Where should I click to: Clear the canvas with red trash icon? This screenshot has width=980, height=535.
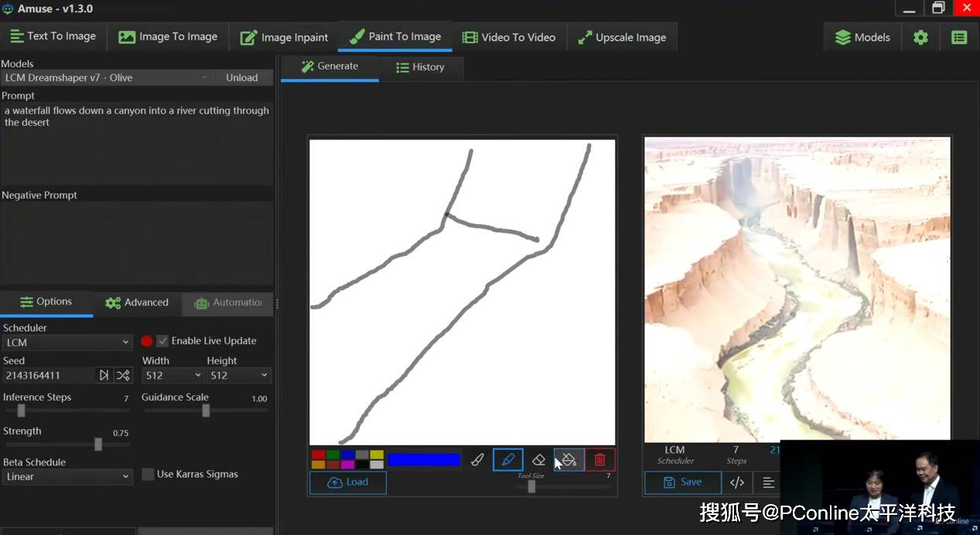click(600, 460)
